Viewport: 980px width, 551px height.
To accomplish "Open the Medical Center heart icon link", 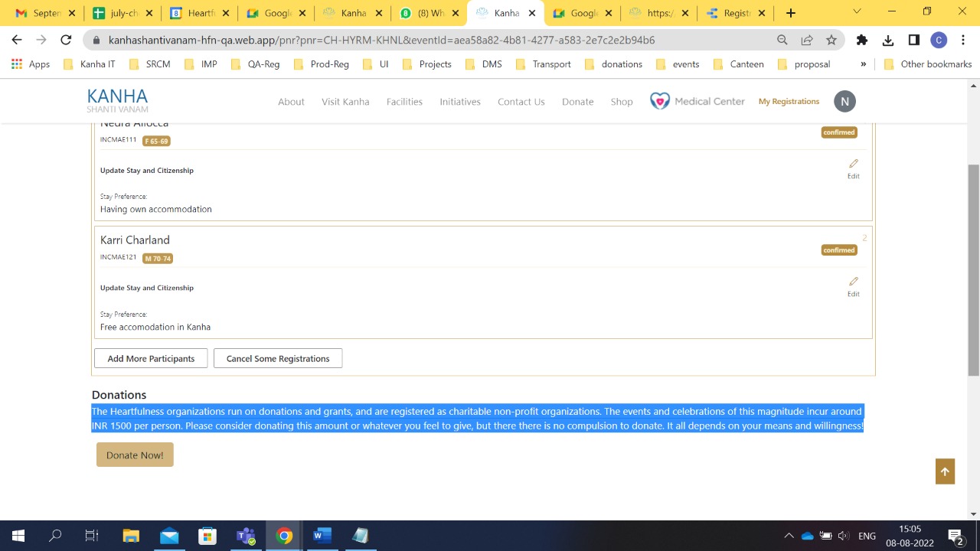I will (660, 101).
